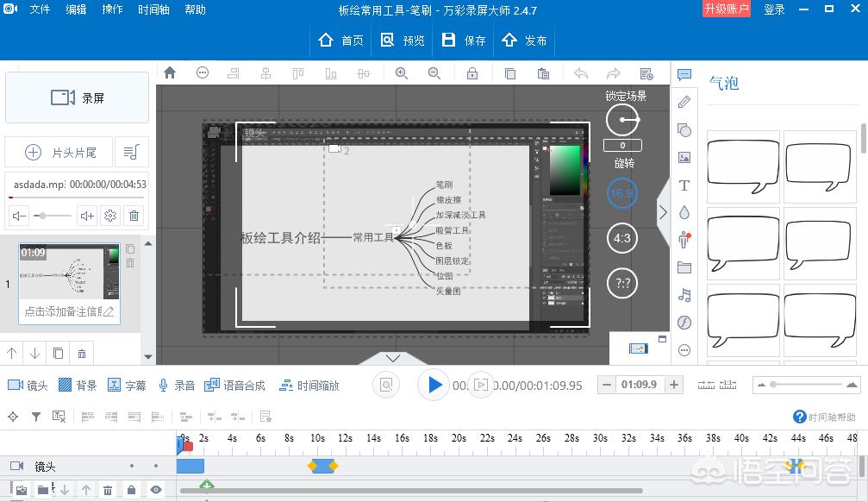
Task: Select the 16:9 aspect ratio
Action: point(622,193)
